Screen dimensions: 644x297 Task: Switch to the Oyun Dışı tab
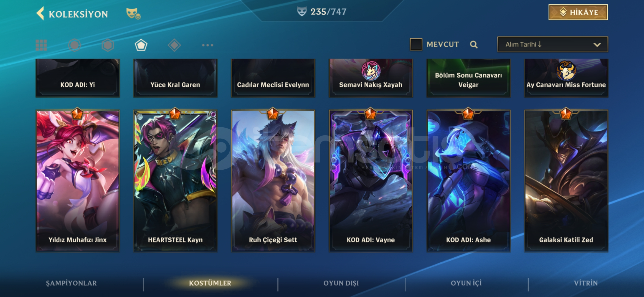(341, 283)
